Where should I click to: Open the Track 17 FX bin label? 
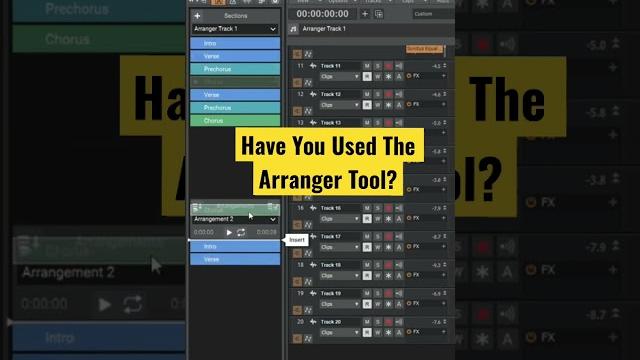pos(416,247)
